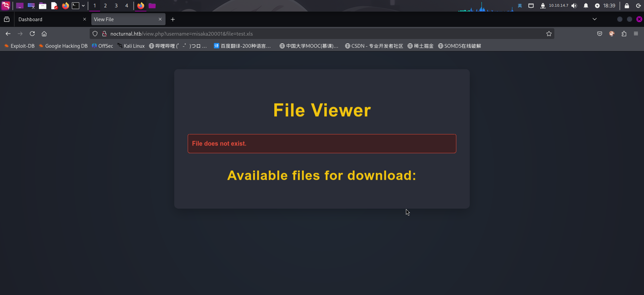The height and width of the screenshot is (295, 644).
Task: Open the Firefox hamburger application menu
Action: pos(636,34)
